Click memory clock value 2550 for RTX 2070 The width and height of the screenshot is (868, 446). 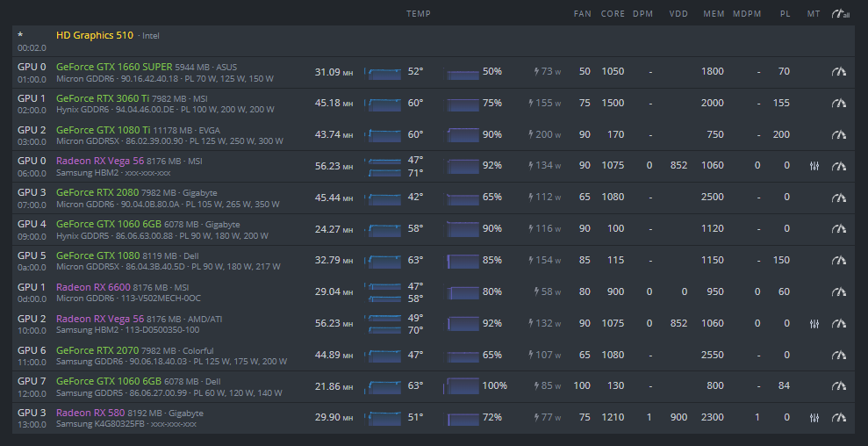point(712,356)
